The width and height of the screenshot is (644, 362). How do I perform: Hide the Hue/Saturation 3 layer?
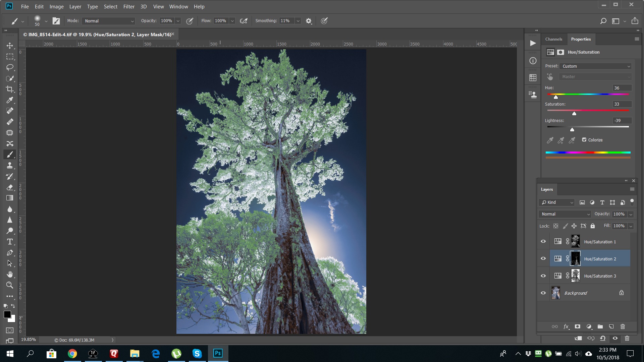point(543,276)
